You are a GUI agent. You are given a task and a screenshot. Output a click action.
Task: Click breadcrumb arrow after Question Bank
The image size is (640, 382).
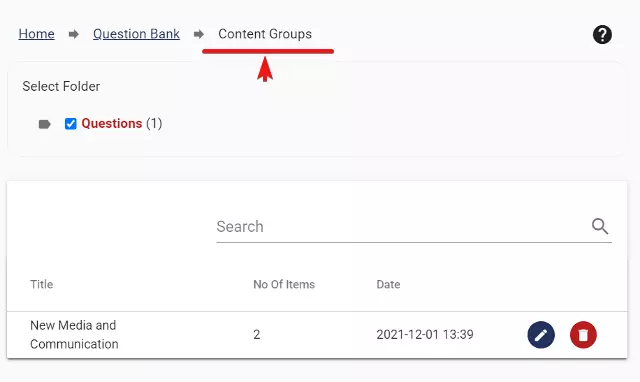(x=199, y=34)
